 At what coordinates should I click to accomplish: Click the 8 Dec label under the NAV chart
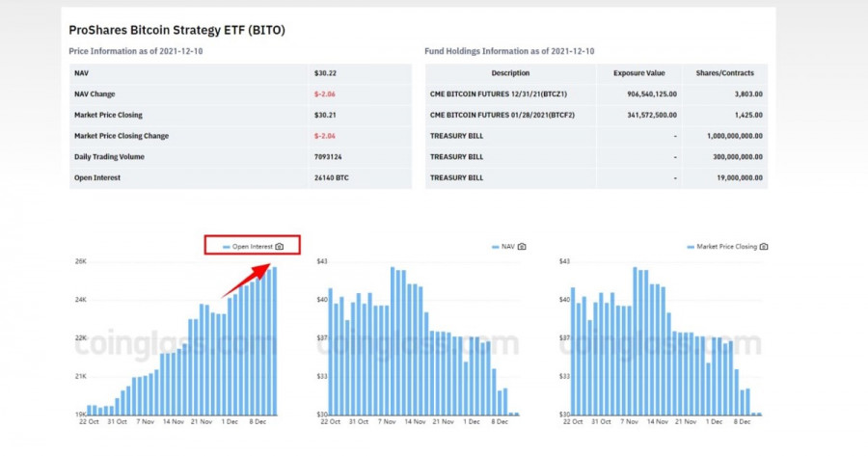500,421
